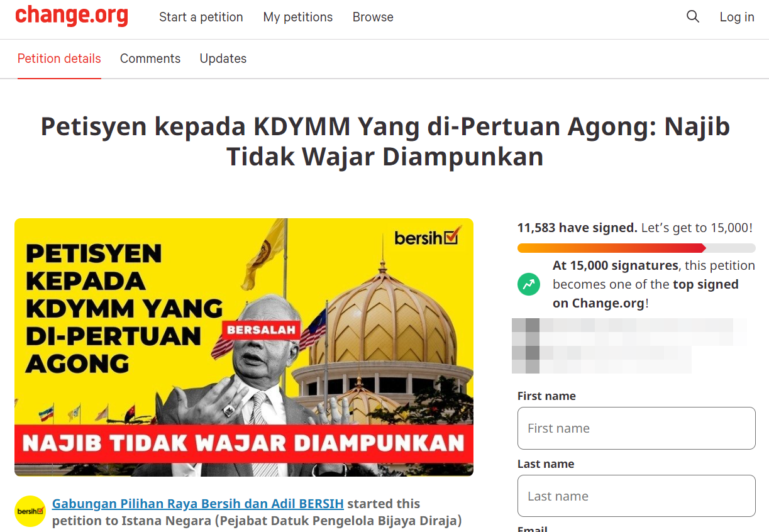
Task: Focus the First name input field
Action: (636, 428)
